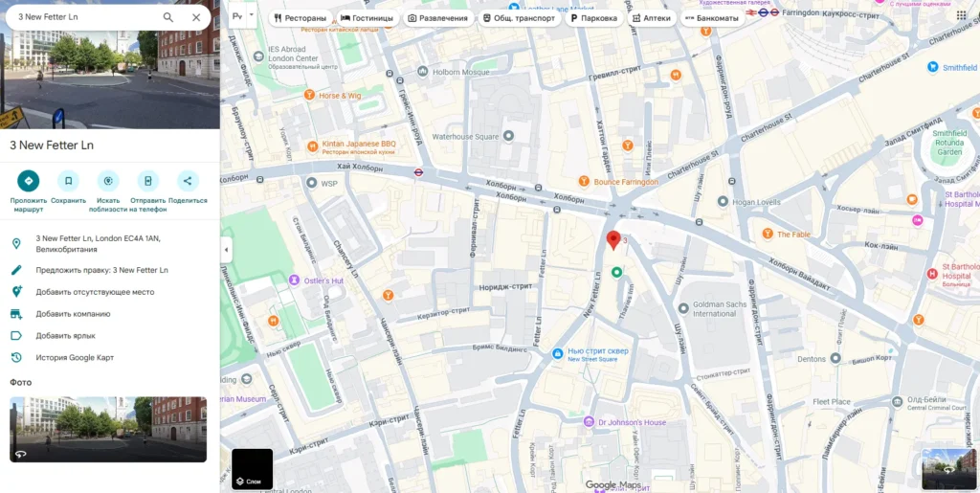Click the search input with 3 New Fetter Ln

pyautogui.click(x=84, y=17)
